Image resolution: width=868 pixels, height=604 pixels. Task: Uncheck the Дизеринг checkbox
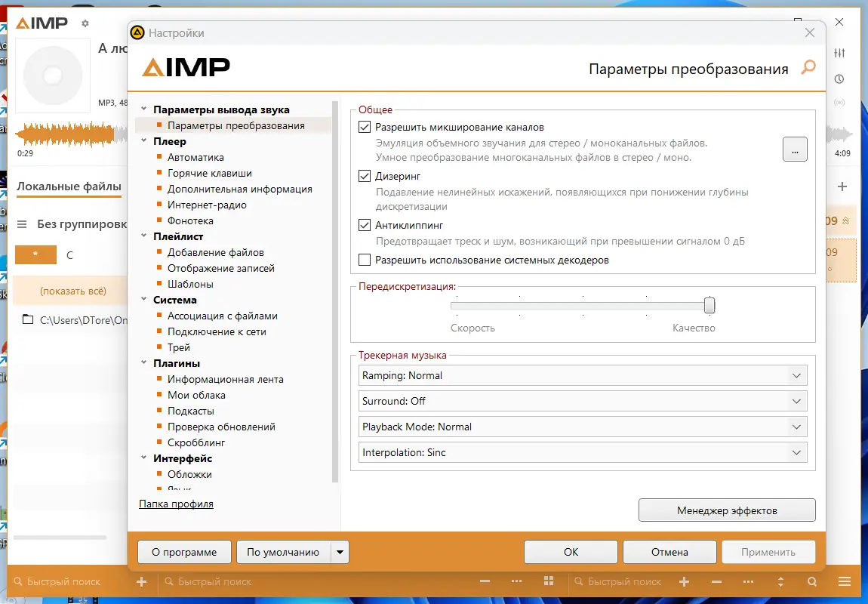[x=365, y=176]
